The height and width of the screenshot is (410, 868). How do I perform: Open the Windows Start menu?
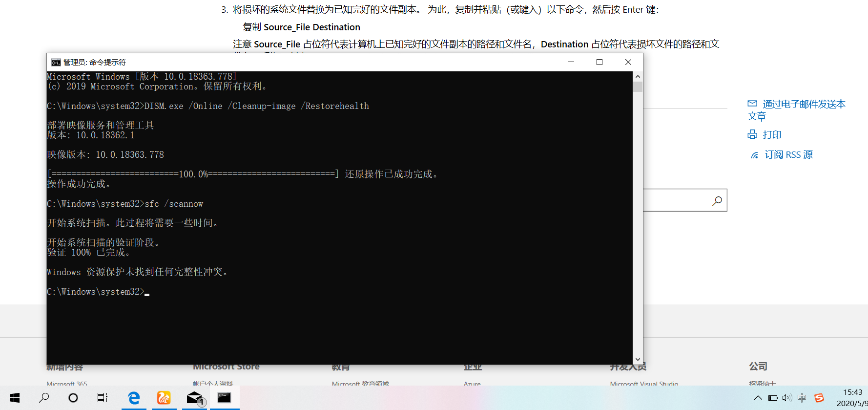[15, 398]
